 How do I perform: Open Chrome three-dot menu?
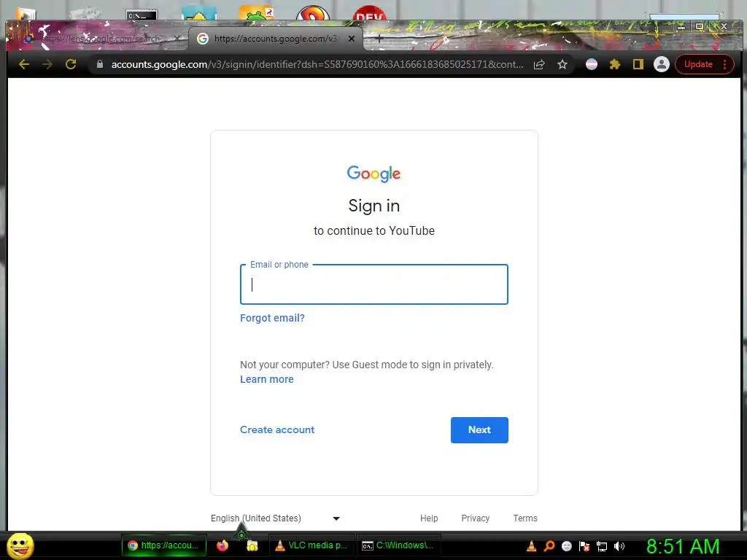(724, 64)
